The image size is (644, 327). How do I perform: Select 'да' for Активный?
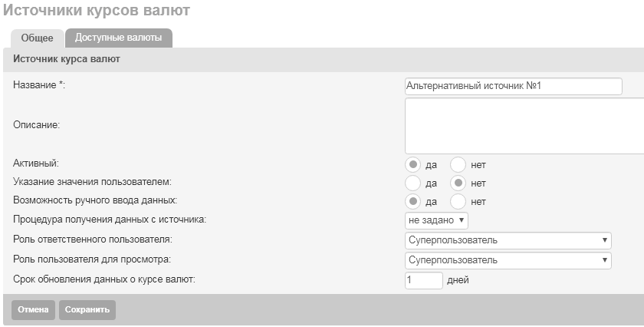(x=412, y=164)
